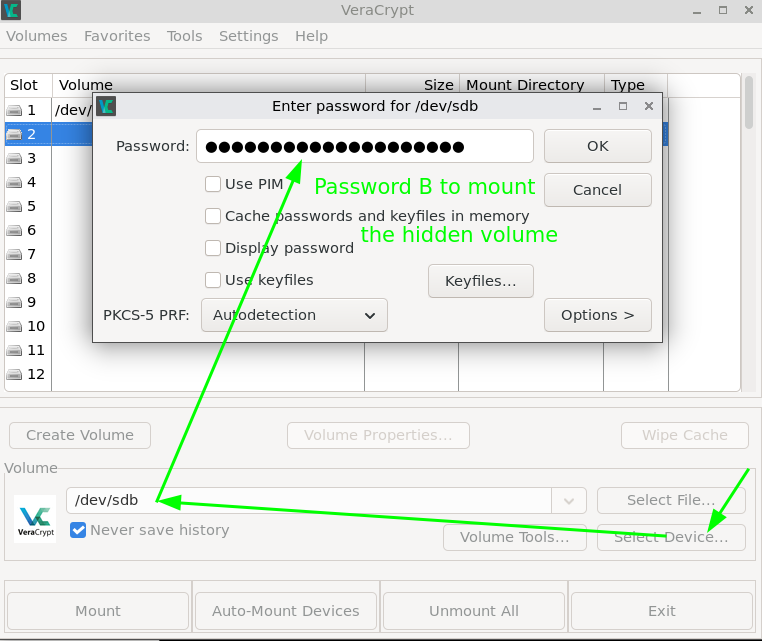Select the drive icon for slot 12
The height and width of the screenshot is (641, 762).
tap(14, 374)
